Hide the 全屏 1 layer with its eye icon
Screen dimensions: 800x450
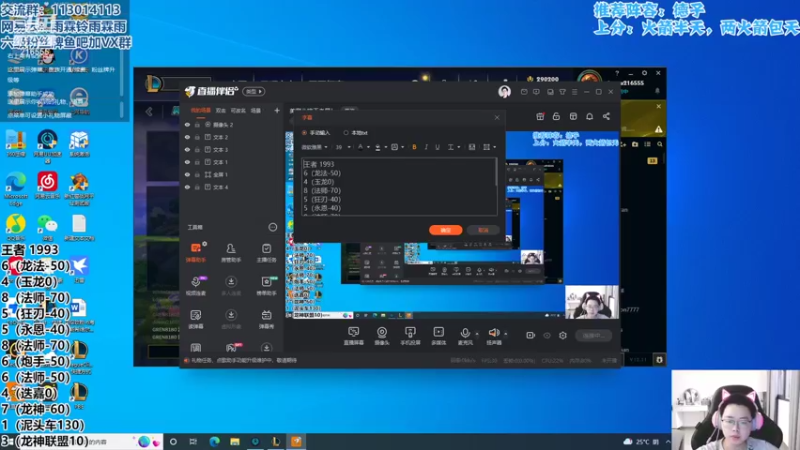tap(187, 174)
